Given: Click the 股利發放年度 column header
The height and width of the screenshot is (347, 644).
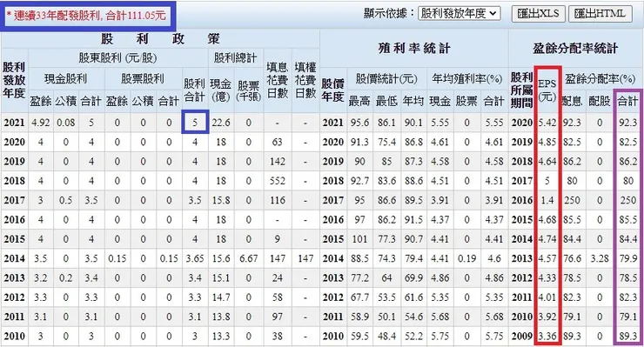Looking at the screenshot, I should 15,80.
